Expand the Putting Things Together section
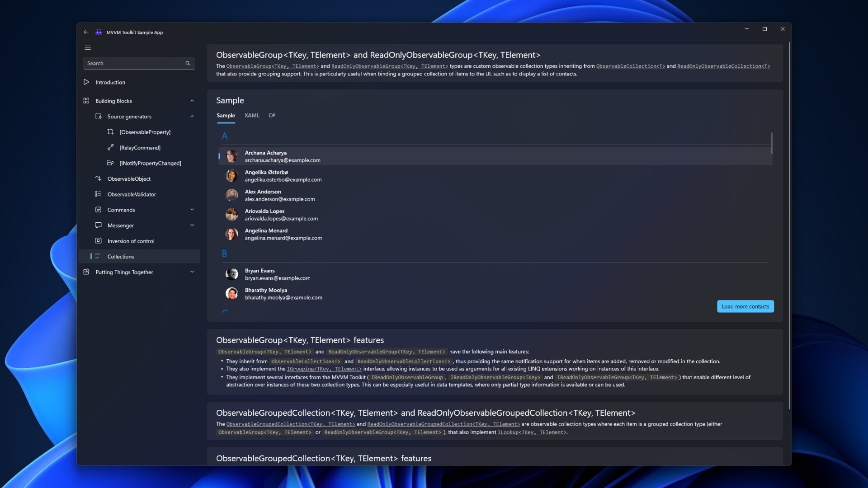This screenshot has height=488, width=868. (192, 272)
